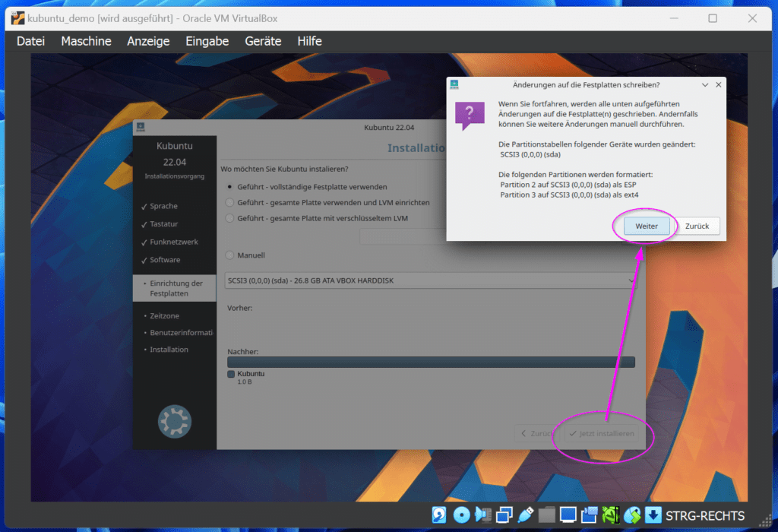778x532 pixels.
Task: Open the audio status icon menu
Action: pyautogui.click(x=482, y=515)
